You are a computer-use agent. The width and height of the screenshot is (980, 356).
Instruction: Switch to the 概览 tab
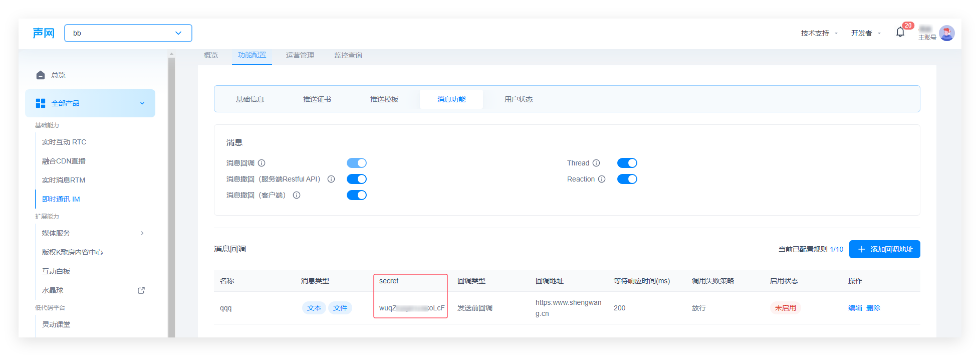[x=211, y=55]
